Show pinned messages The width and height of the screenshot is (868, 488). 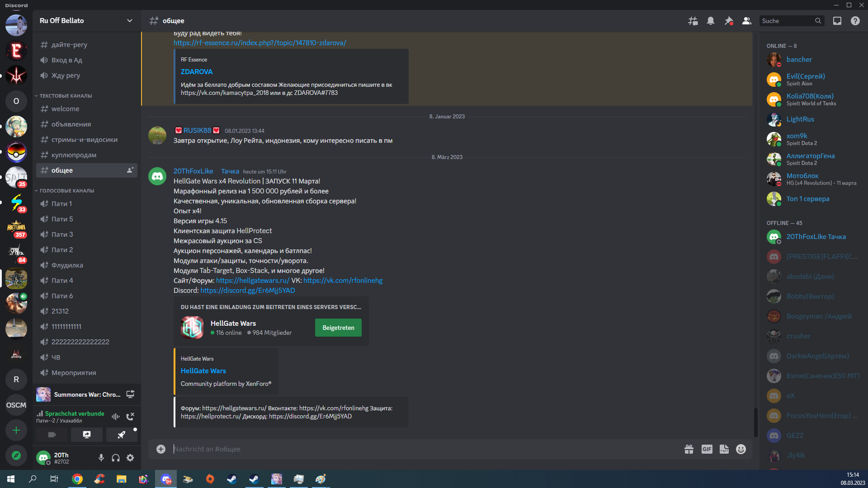tap(729, 21)
